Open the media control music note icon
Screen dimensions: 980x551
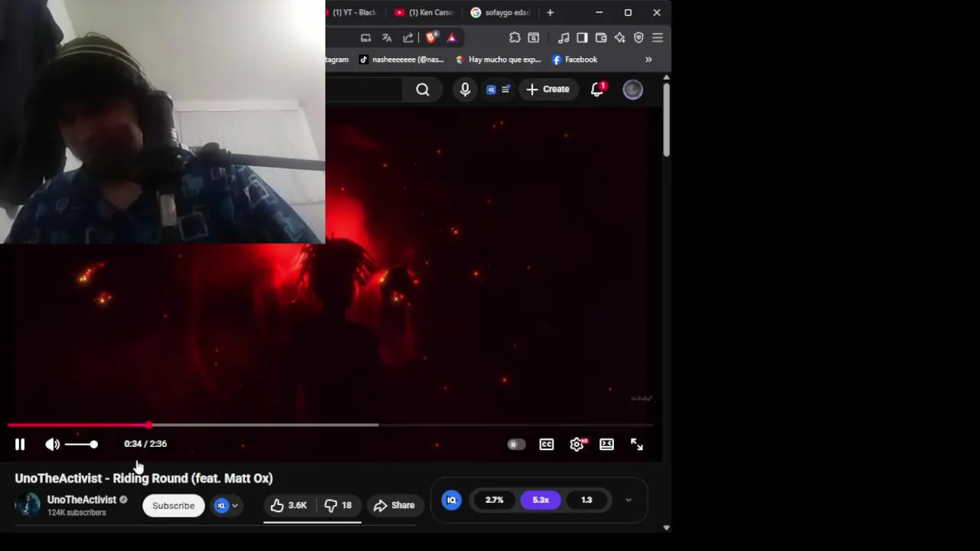pyautogui.click(x=563, y=37)
